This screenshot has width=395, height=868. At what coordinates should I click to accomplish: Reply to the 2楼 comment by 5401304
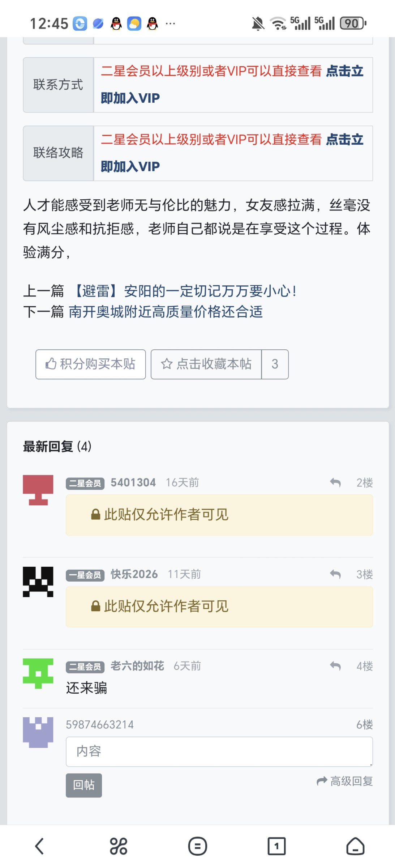[335, 482]
